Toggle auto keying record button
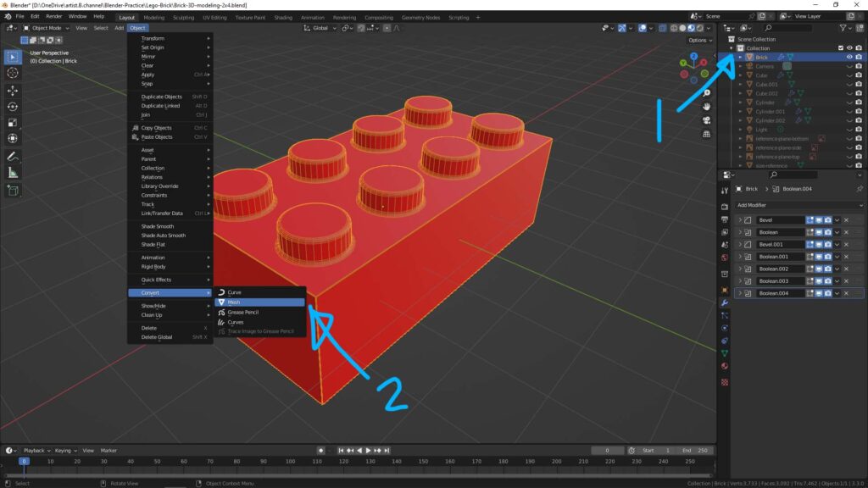This screenshot has height=488, width=868. (x=320, y=451)
